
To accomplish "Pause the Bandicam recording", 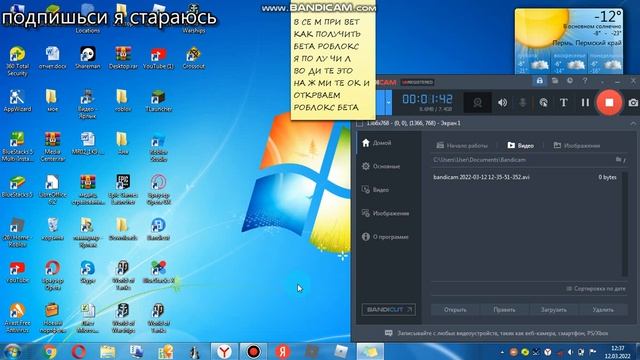I will pos(585,102).
